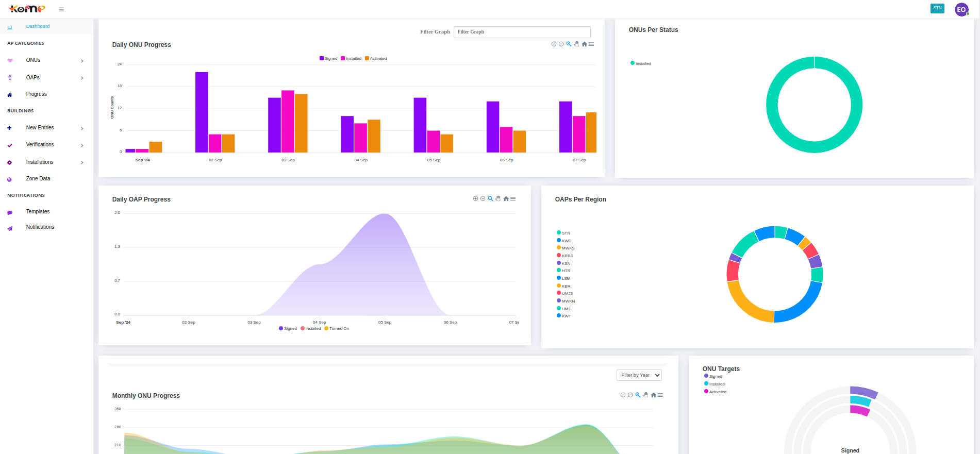980x454 pixels.
Task: Expand the New Entries chevron
Action: pos(82,128)
